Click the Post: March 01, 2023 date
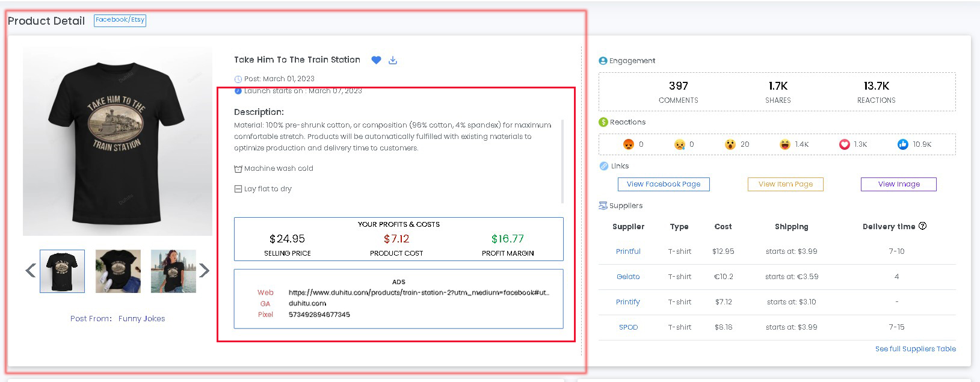Image resolution: width=980 pixels, height=382 pixels. point(279,79)
